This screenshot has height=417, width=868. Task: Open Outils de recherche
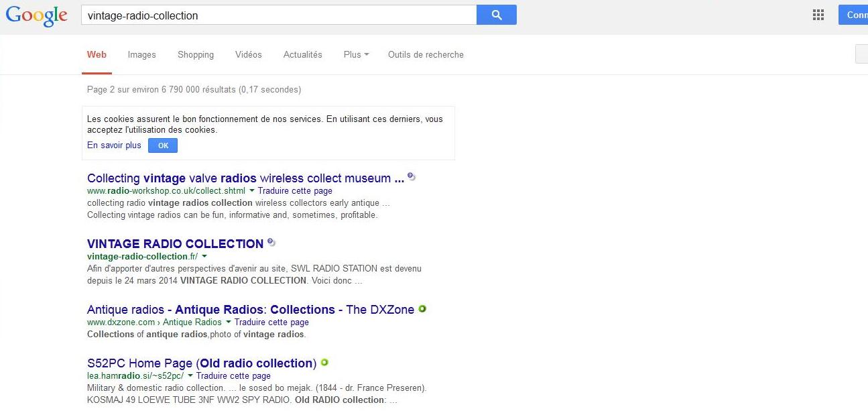coord(426,55)
